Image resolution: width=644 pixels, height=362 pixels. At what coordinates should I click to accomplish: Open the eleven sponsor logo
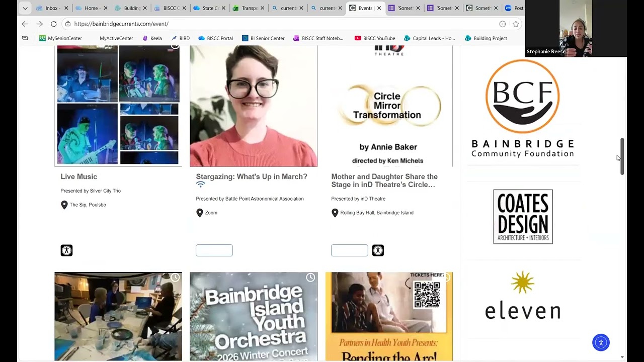(x=523, y=295)
